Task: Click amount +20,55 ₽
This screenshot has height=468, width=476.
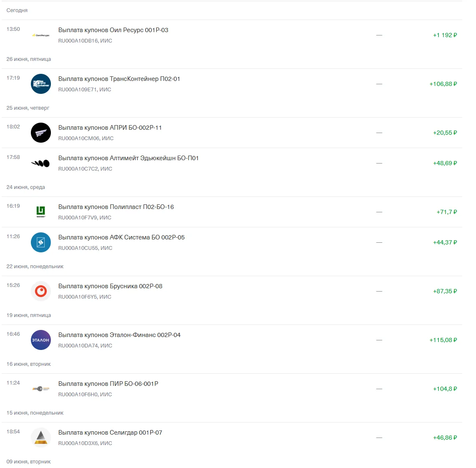Action: pos(445,133)
